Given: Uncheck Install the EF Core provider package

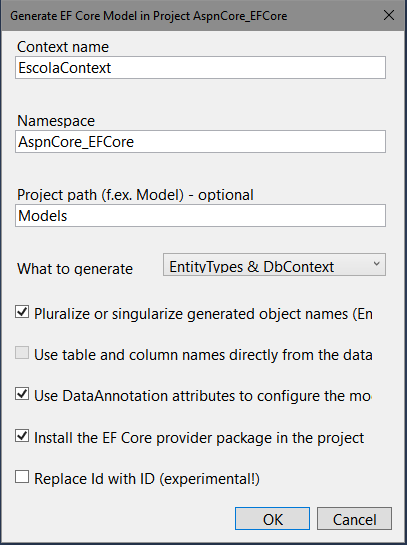Looking at the screenshot, I should pyautogui.click(x=22, y=436).
